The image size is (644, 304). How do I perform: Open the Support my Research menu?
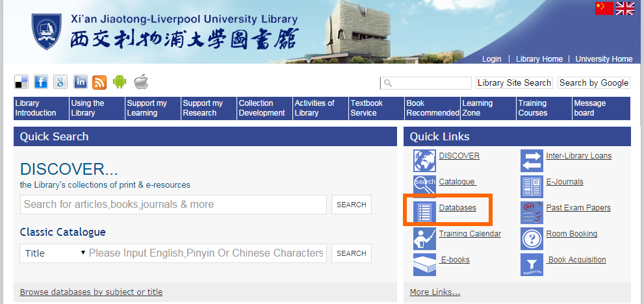[209, 108]
